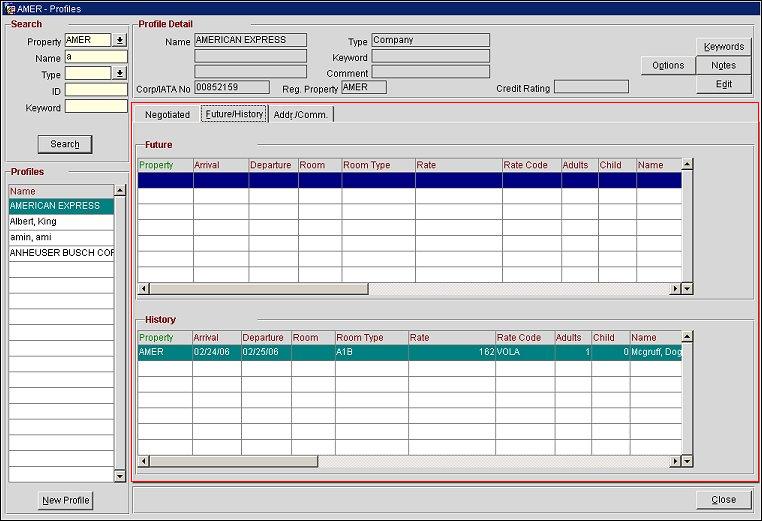Open the Addr./Comm. tab
This screenshot has width=762, height=521.
[x=302, y=115]
